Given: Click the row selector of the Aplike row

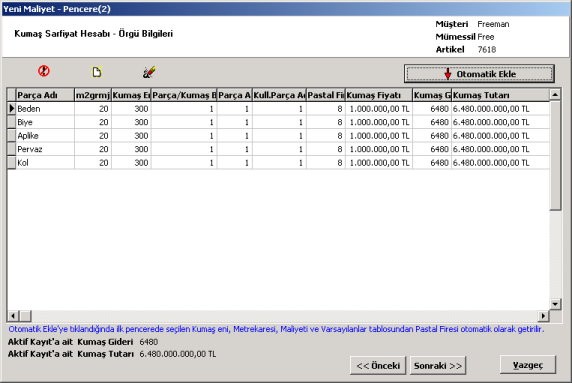Looking at the screenshot, I should tap(12, 136).
